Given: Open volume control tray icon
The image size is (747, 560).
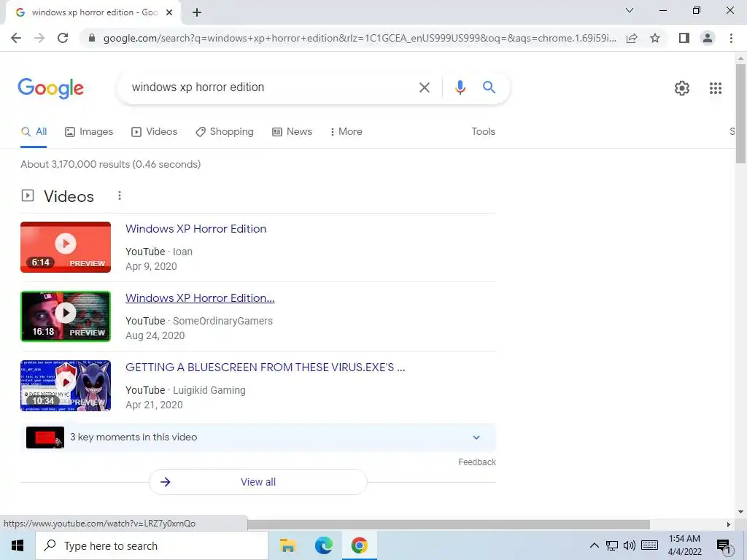Looking at the screenshot, I should pos(630,545).
